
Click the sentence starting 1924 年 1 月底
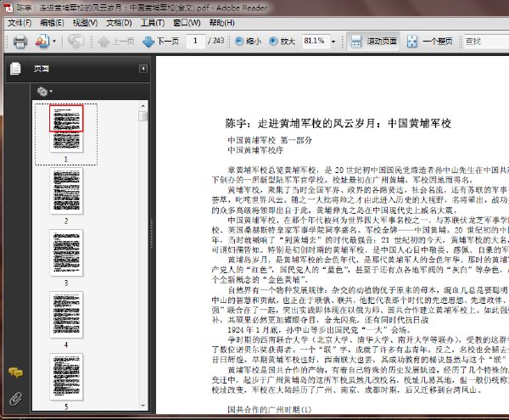[319, 330]
